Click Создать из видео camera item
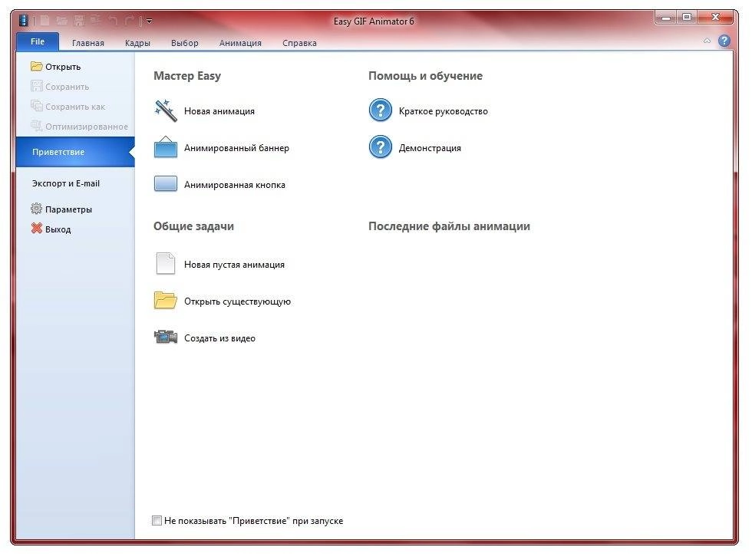This screenshot has width=752, height=560. (x=204, y=338)
